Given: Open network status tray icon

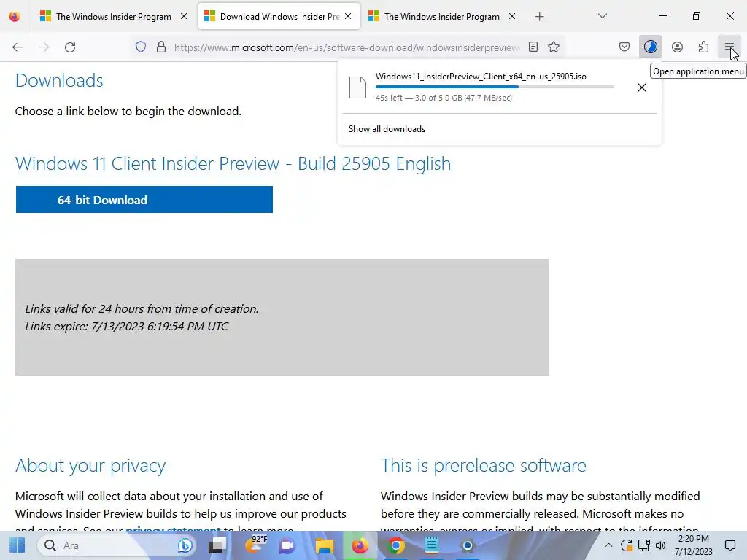Looking at the screenshot, I should tap(643, 545).
